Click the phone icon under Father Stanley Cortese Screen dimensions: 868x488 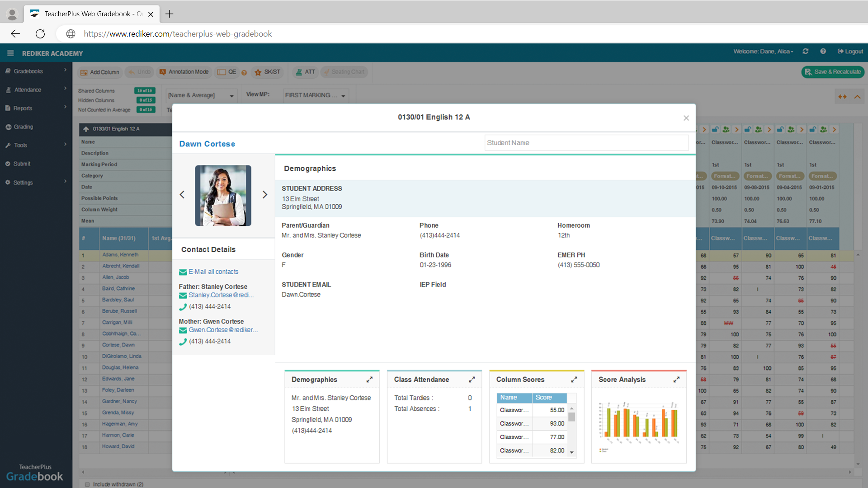pos(183,307)
